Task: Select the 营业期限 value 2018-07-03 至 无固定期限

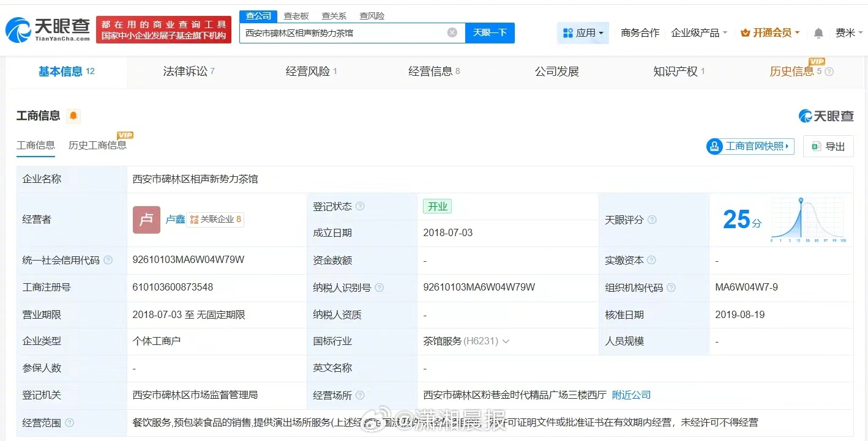Action: click(189, 315)
